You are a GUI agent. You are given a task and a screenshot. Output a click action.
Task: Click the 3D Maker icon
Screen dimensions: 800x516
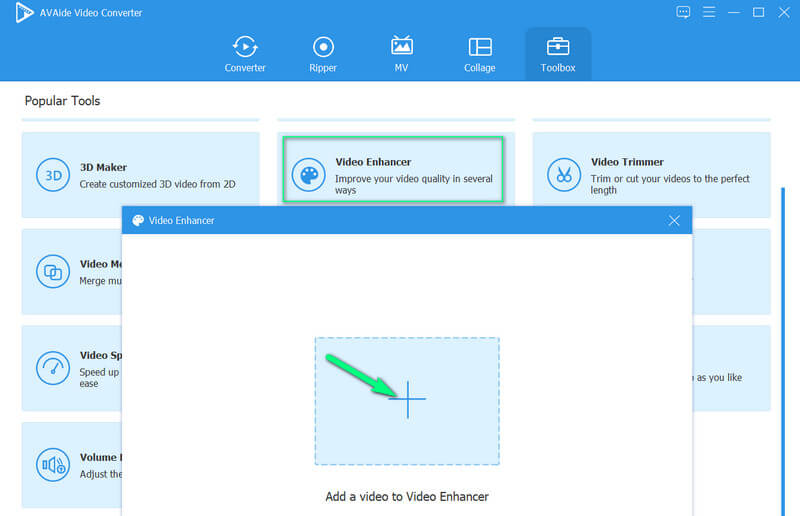(x=53, y=175)
